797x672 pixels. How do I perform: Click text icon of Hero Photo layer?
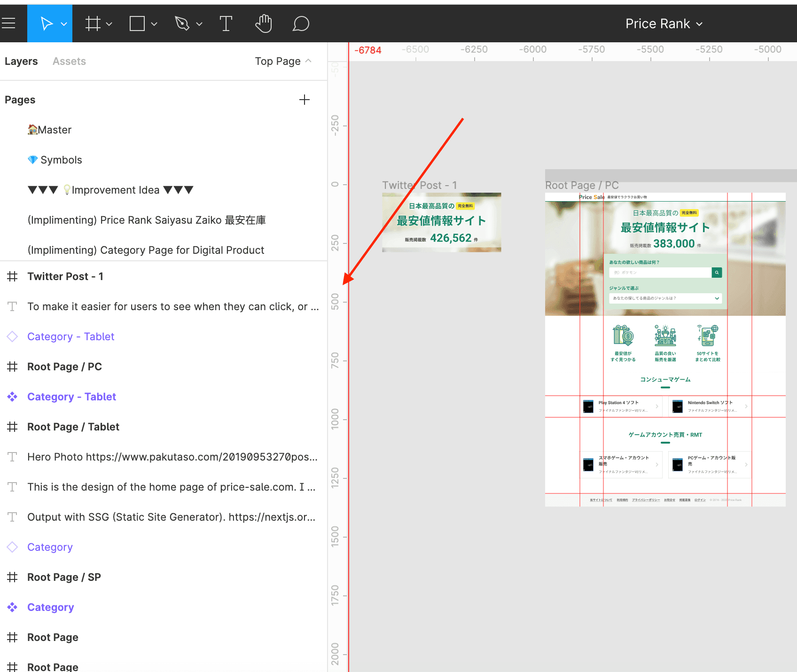[12, 457]
